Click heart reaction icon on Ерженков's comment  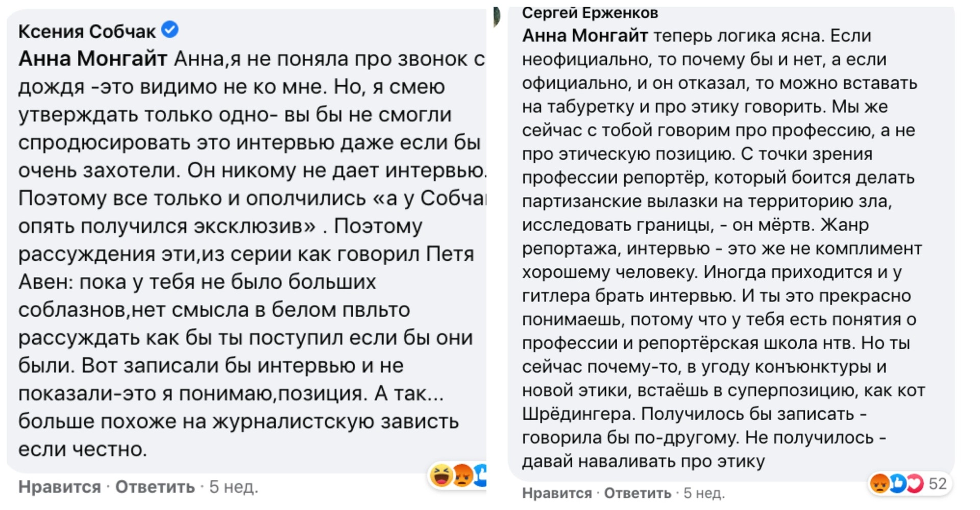click(x=914, y=483)
